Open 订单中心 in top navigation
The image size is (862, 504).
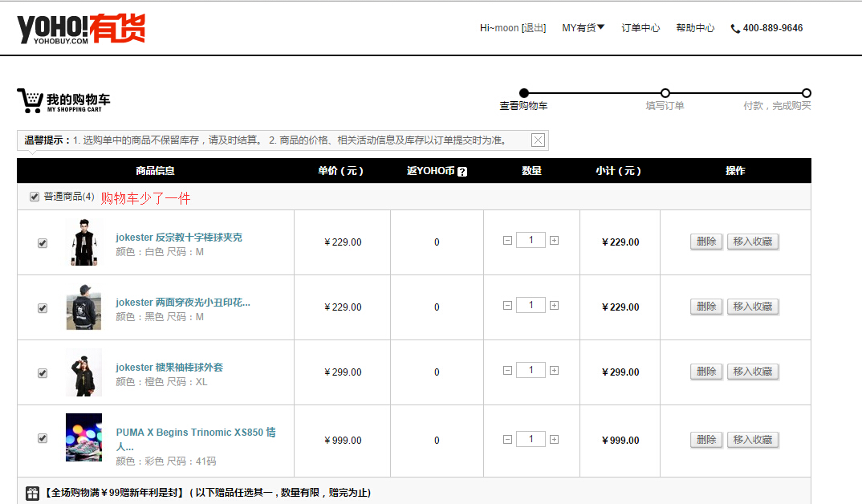[640, 28]
